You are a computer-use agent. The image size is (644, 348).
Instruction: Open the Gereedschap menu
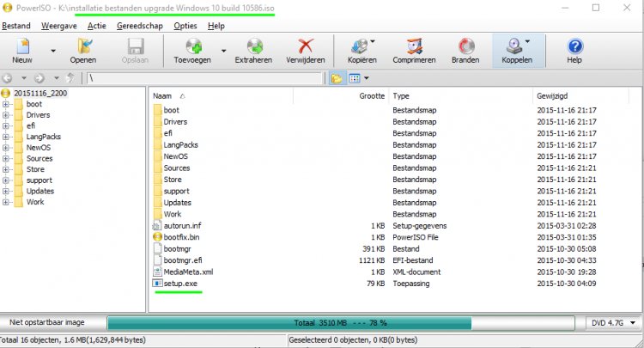140,27
